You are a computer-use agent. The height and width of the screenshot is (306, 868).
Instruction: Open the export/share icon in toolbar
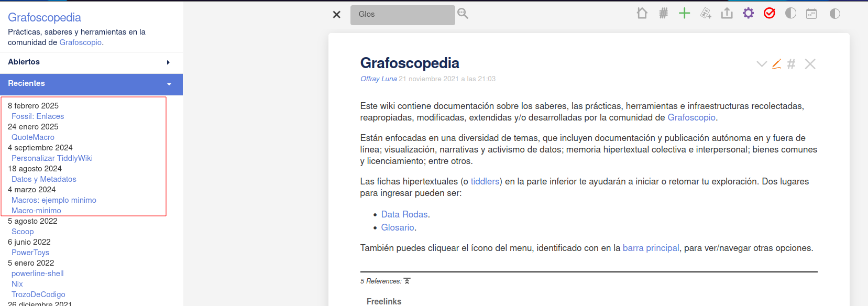727,13
